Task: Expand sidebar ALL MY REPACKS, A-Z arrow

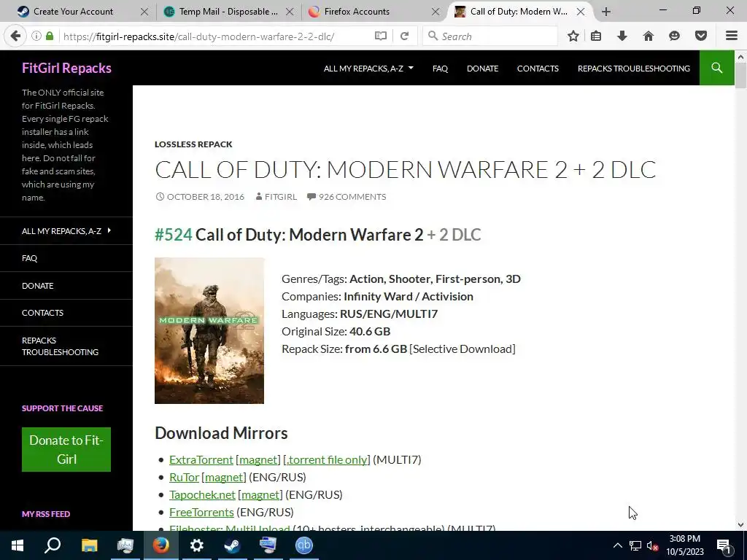Action: [x=109, y=230]
